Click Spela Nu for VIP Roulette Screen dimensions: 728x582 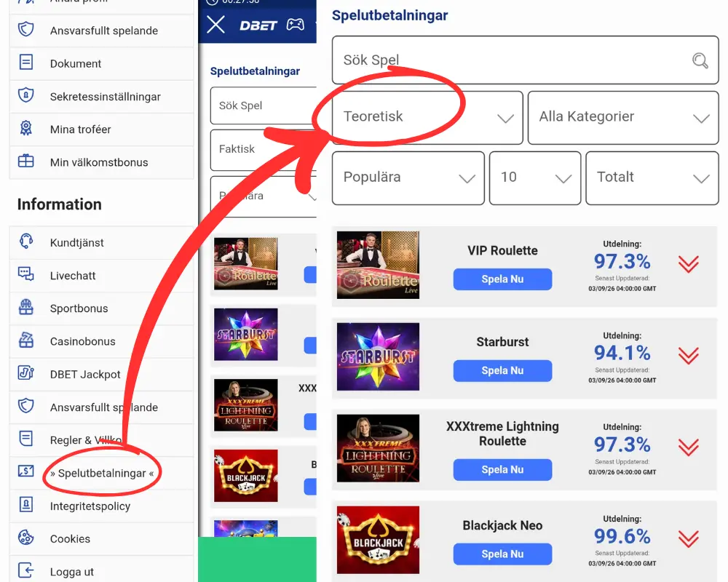(502, 279)
